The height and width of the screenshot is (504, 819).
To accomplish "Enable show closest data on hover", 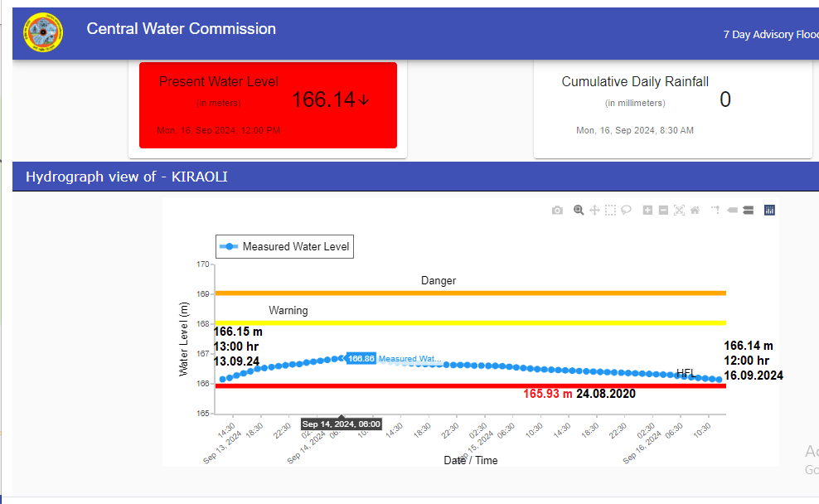I will point(732,211).
